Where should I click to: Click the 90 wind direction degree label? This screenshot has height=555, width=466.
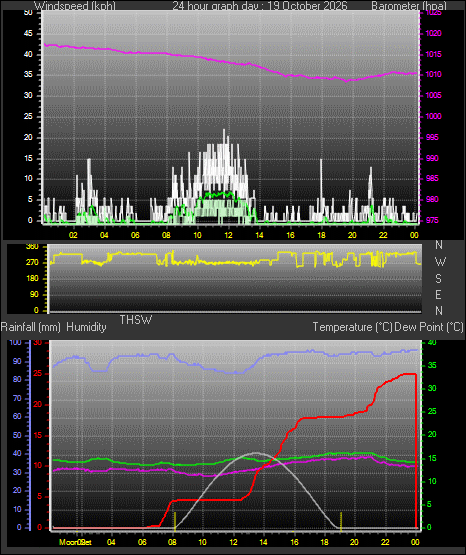point(34,294)
